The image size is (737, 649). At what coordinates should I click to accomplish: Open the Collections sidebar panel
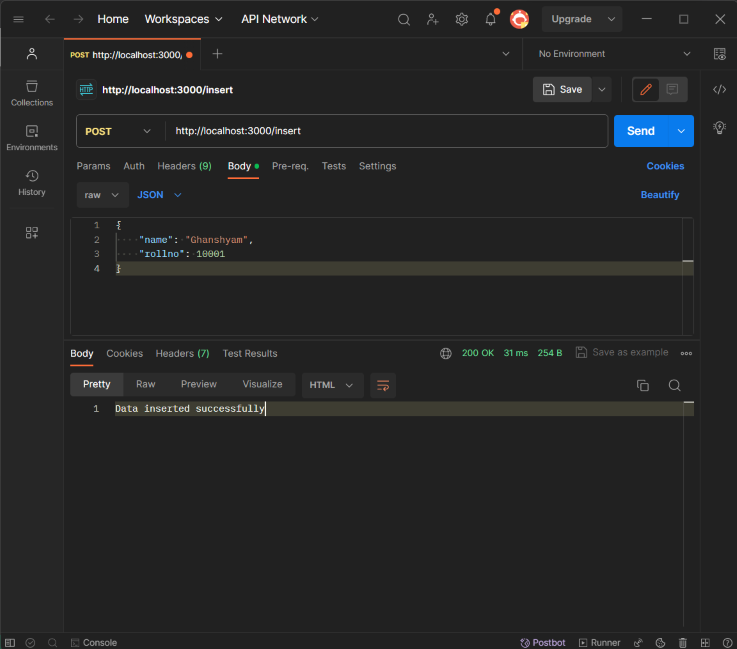[x=32, y=93]
